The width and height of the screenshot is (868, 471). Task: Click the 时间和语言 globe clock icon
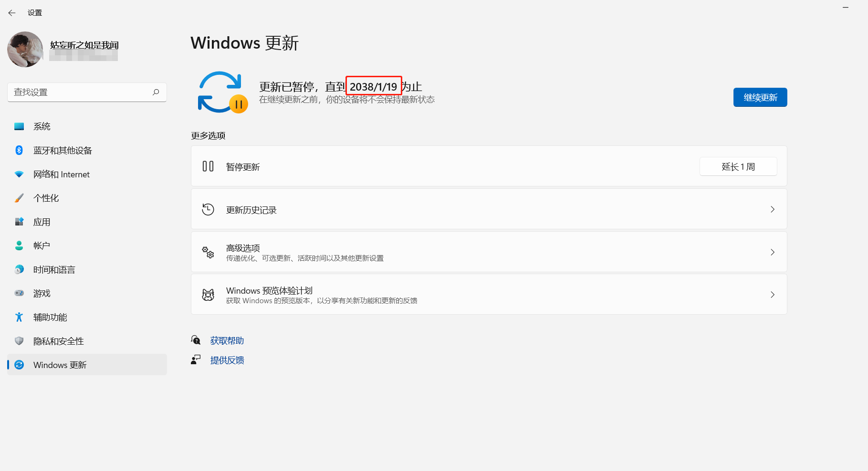19,269
